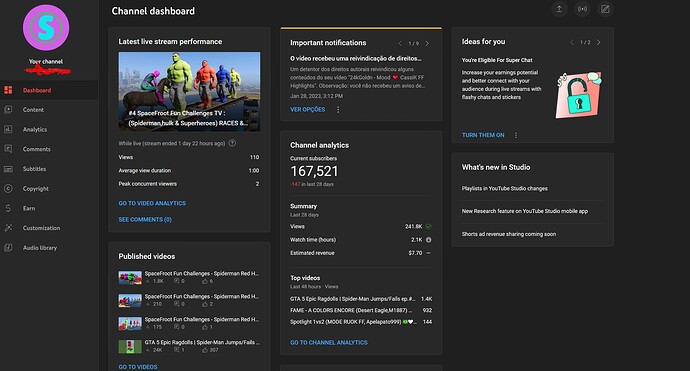Open Subtitles menu item
The image size is (690, 371).
coord(49,169)
